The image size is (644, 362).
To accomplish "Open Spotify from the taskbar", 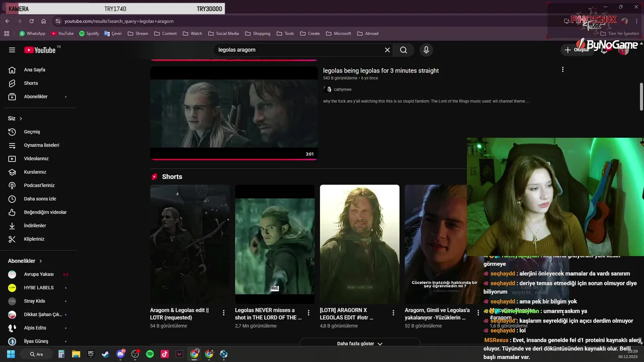I will [150, 354].
